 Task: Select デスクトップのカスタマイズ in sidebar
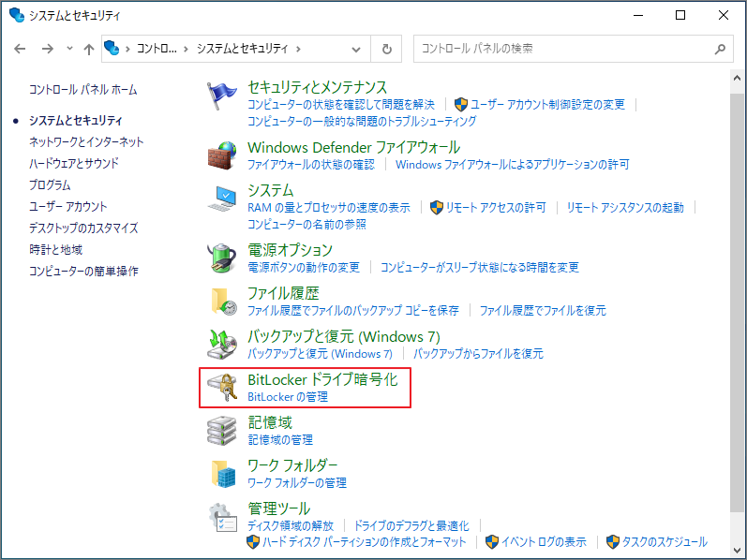point(83,228)
